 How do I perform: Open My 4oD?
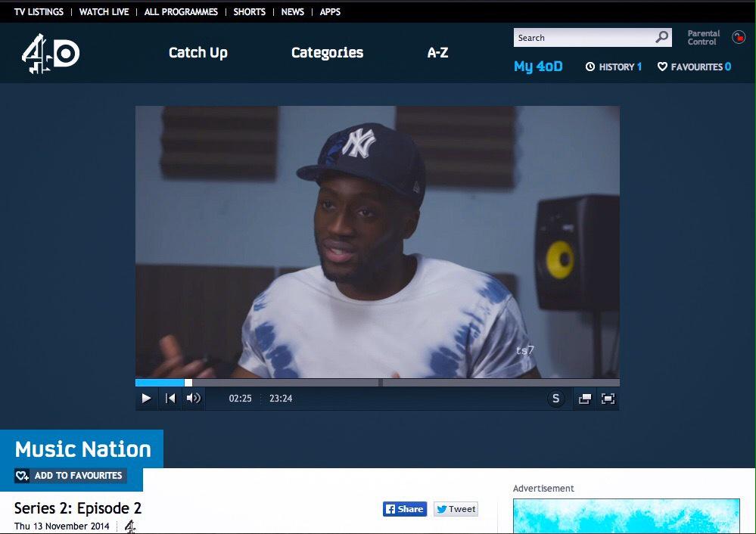click(x=538, y=67)
